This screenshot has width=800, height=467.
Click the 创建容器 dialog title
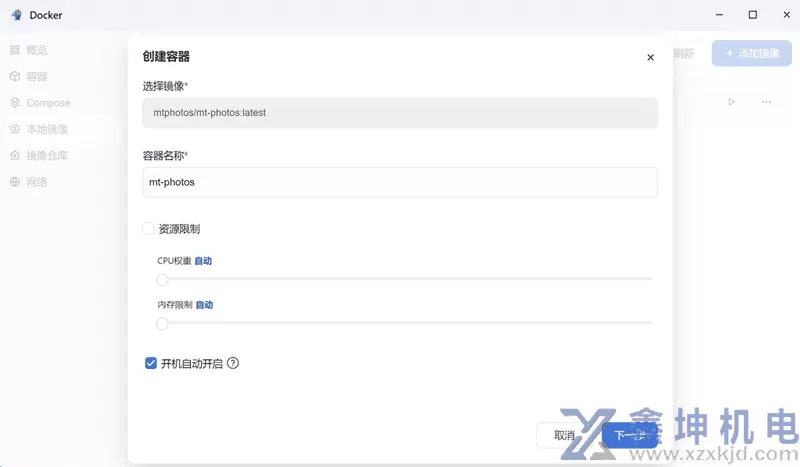pyautogui.click(x=166, y=57)
